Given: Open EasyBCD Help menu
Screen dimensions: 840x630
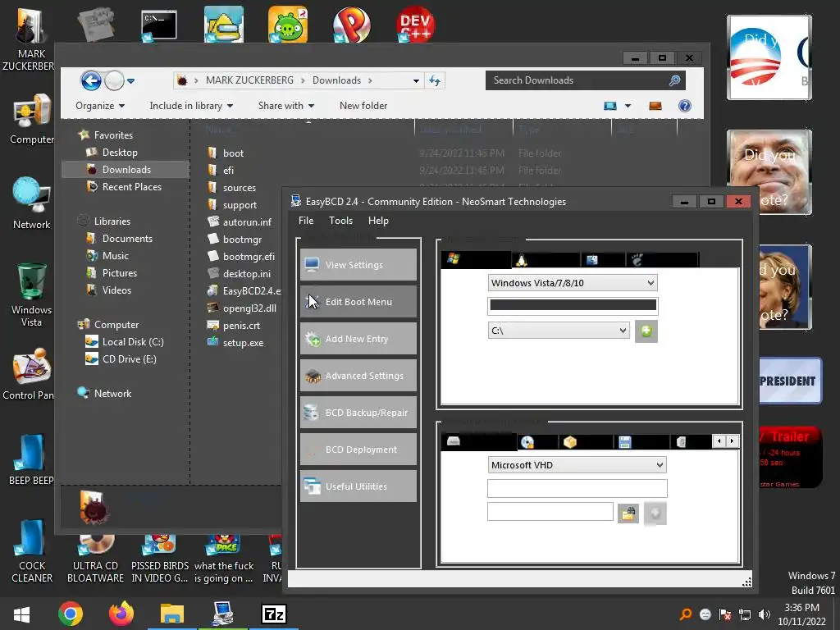Looking at the screenshot, I should tap(378, 221).
